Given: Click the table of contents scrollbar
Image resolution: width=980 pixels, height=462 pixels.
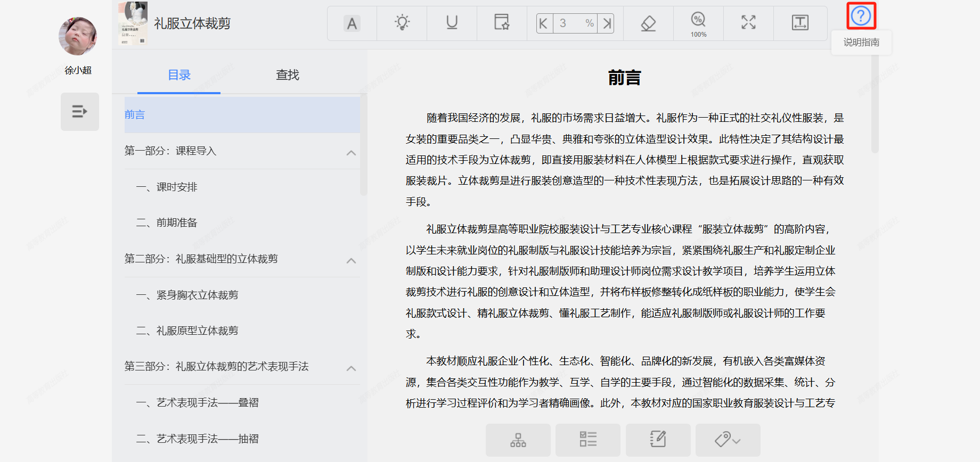Looking at the screenshot, I should 364,145.
